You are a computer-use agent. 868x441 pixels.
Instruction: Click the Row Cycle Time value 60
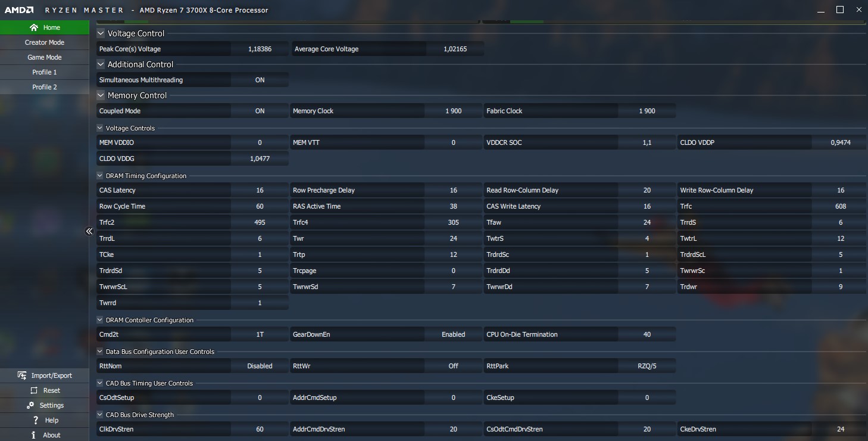coord(260,206)
